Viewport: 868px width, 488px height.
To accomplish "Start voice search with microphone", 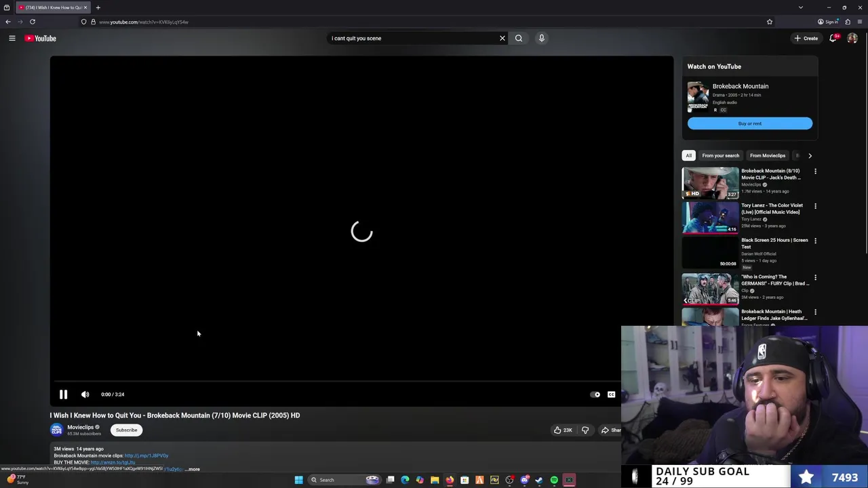I will coord(541,39).
